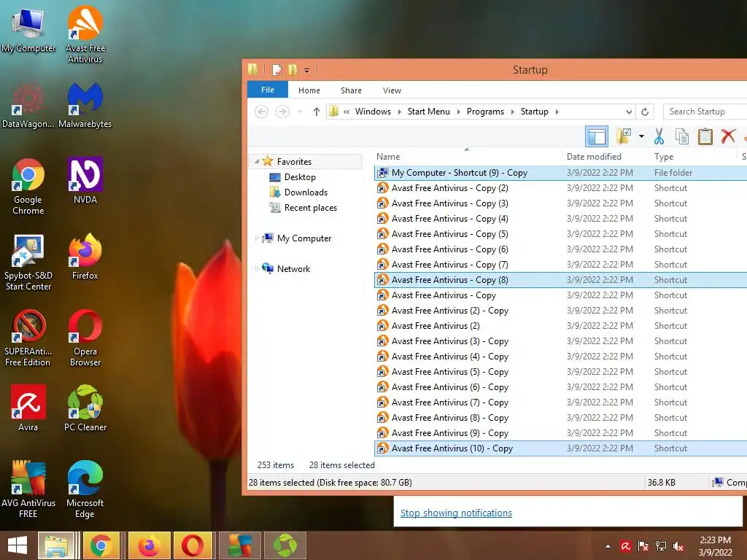
Task: Select Downloads under Favorites
Action: [x=306, y=192]
